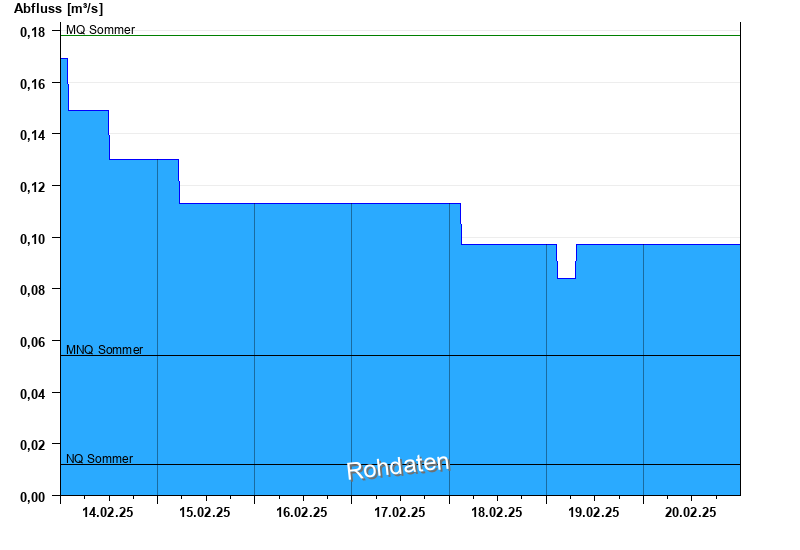Click the 14.02.25 date label
Image resolution: width=800 pixels, height=550 pixels.
(108, 512)
